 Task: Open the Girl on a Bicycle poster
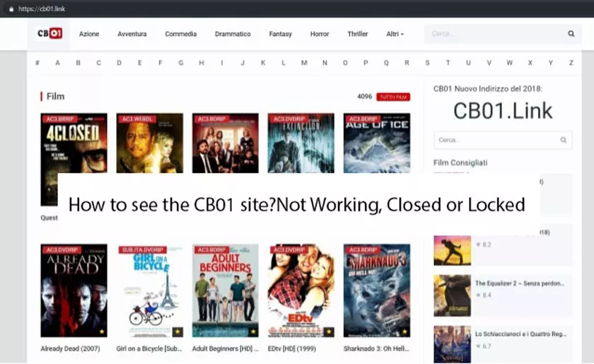click(x=150, y=290)
